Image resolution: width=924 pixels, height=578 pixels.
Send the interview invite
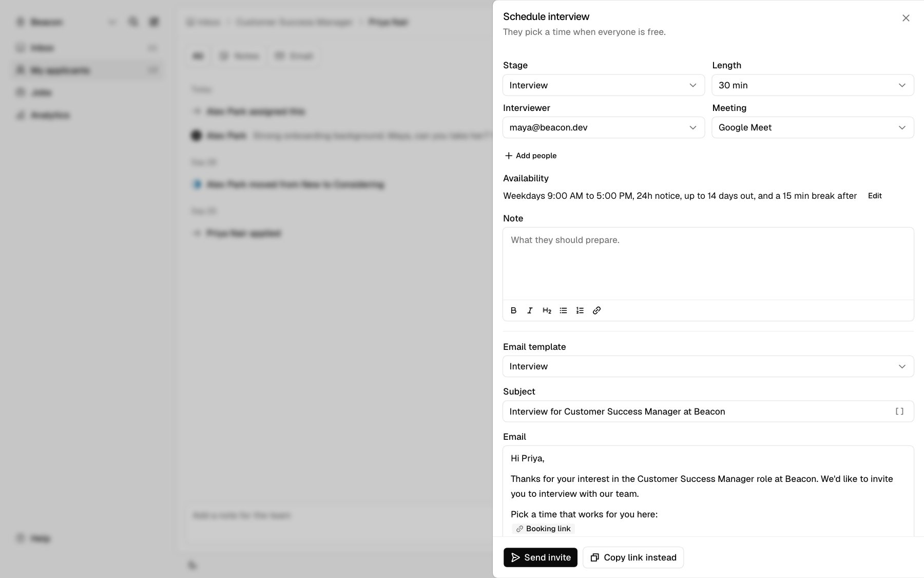(x=540, y=557)
